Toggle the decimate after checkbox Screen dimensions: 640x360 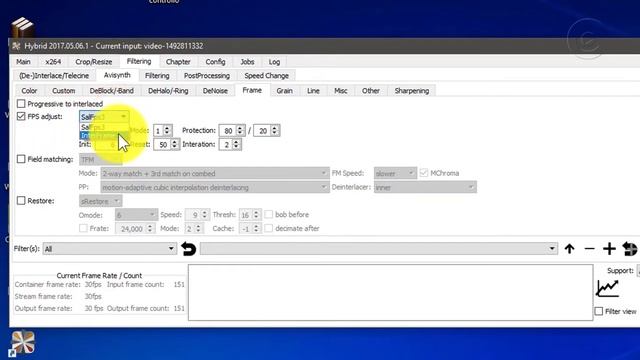click(x=269, y=228)
